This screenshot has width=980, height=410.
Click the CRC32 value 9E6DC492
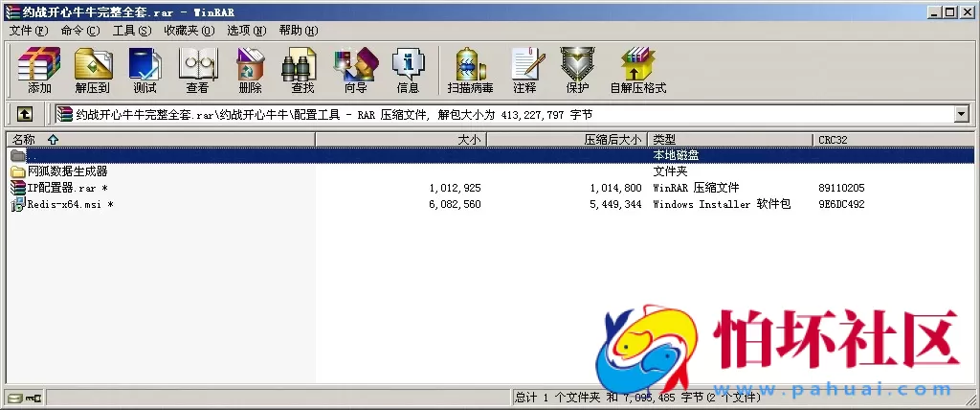coord(841,204)
